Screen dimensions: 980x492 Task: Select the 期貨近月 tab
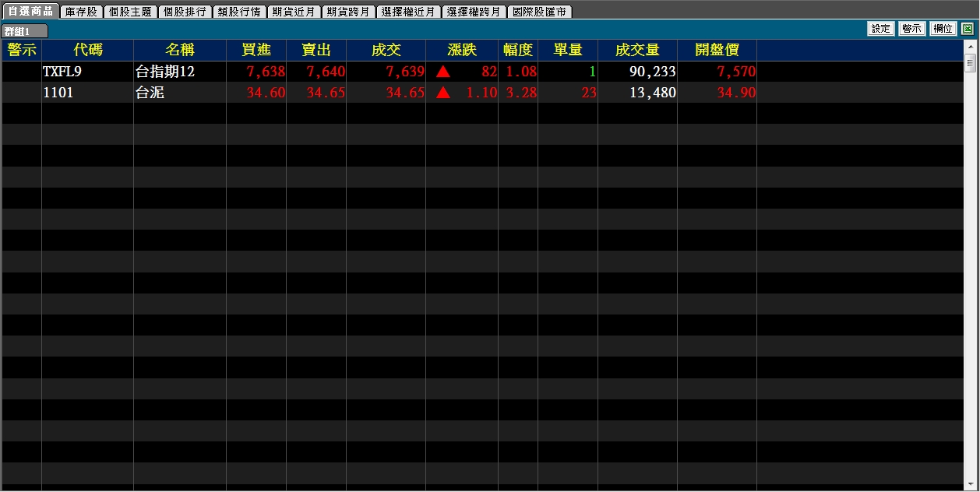coord(294,12)
